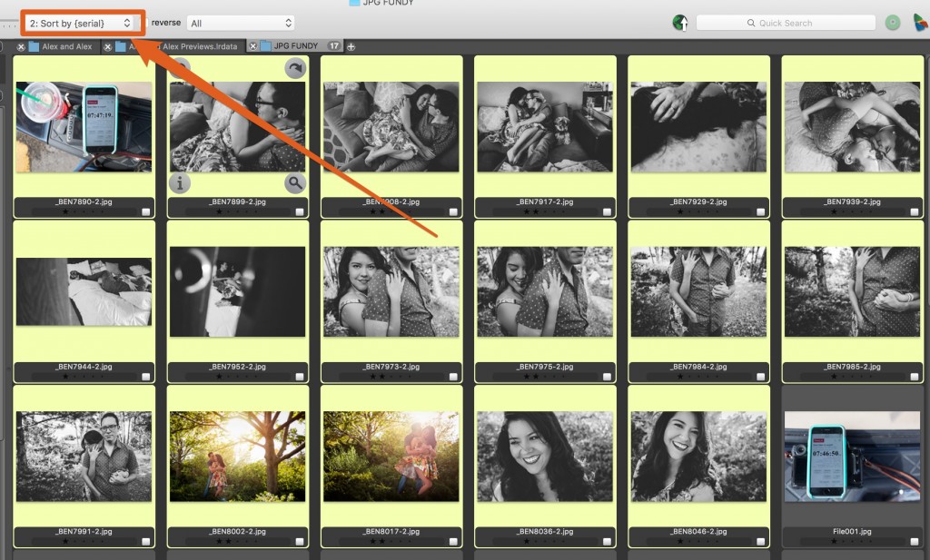
Task: Tag _BEN7890-2.jpg using its checkbox
Action: pos(146,211)
